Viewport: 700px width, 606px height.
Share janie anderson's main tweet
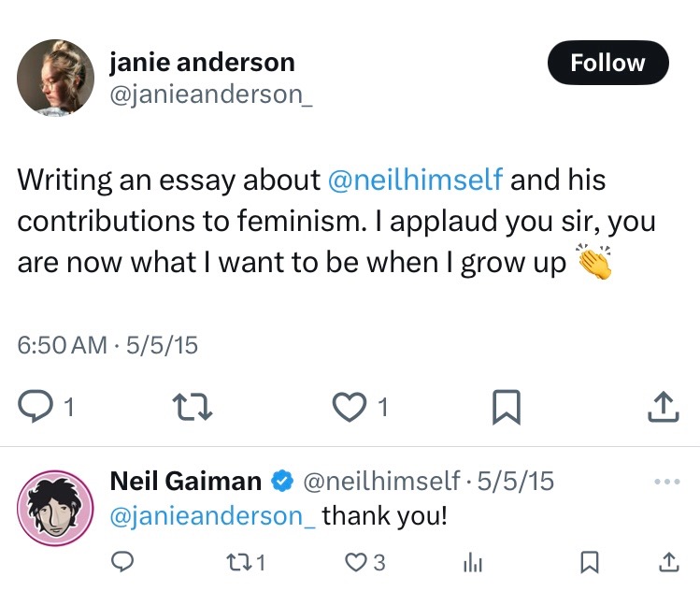click(662, 406)
